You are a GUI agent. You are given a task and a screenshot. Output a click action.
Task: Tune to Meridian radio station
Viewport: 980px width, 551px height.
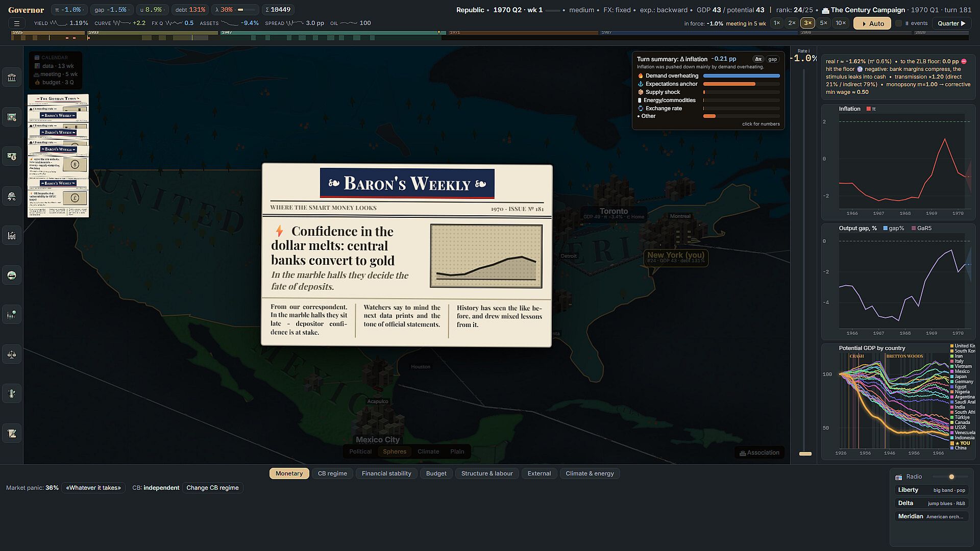click(932, 517)
